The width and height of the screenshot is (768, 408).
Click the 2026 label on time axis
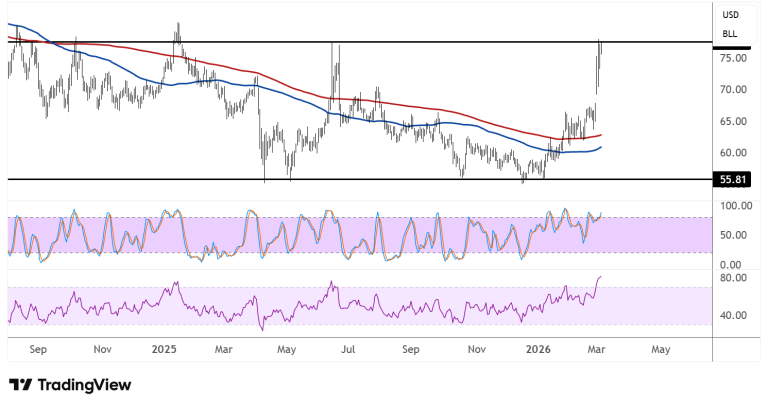538,350
